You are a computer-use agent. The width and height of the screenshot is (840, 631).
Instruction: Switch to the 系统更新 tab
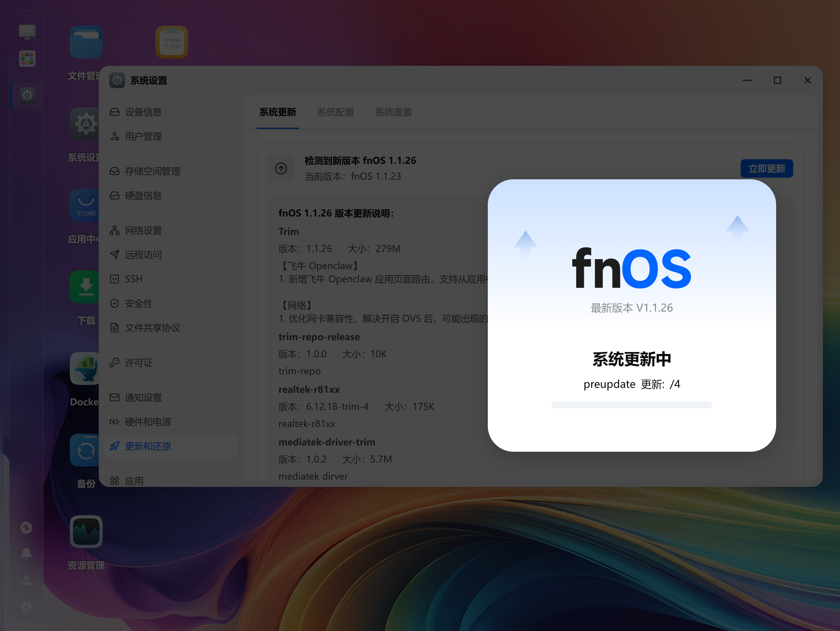(277, 113)
